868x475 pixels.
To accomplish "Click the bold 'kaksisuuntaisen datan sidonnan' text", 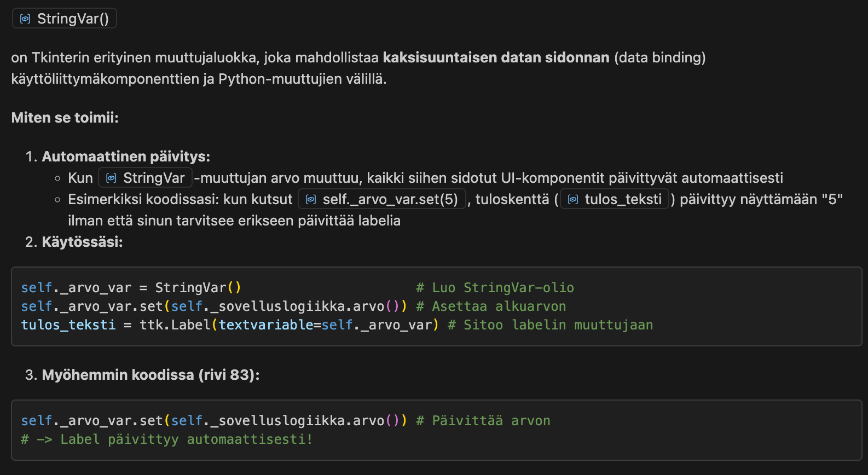I will (x=496, y=57).
